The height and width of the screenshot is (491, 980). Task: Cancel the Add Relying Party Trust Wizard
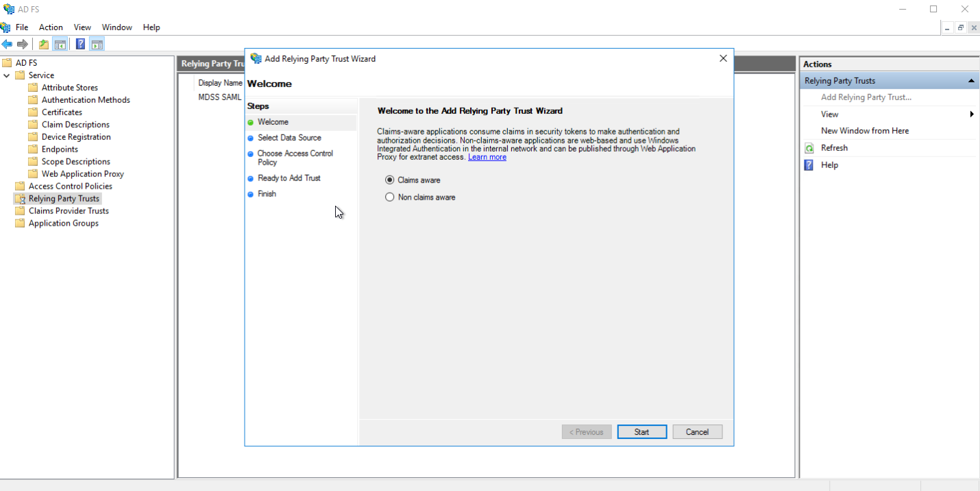point(697,432)
